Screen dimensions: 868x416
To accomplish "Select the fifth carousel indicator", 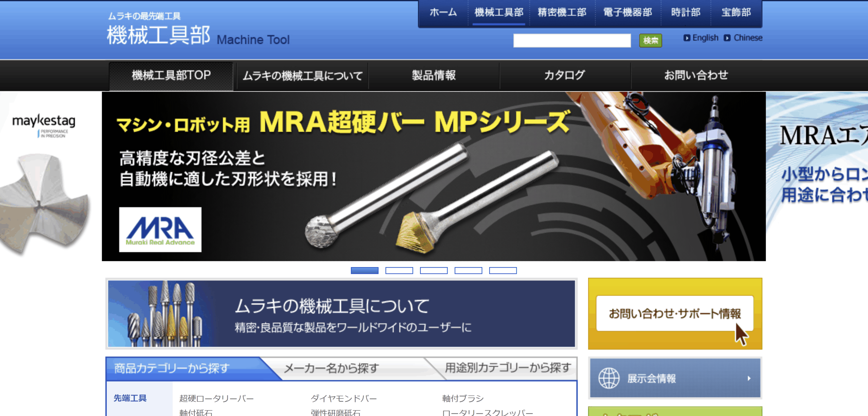I will (x=502, y=271).
